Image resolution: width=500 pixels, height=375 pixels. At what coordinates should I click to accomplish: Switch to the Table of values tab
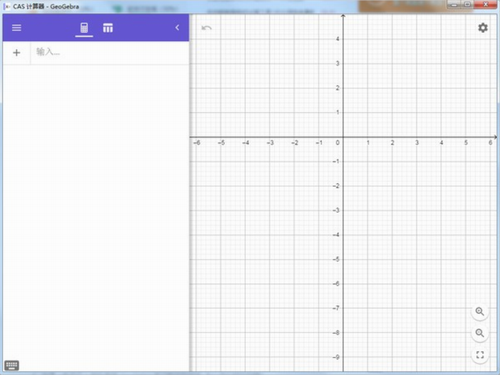(x=108, y=28)
